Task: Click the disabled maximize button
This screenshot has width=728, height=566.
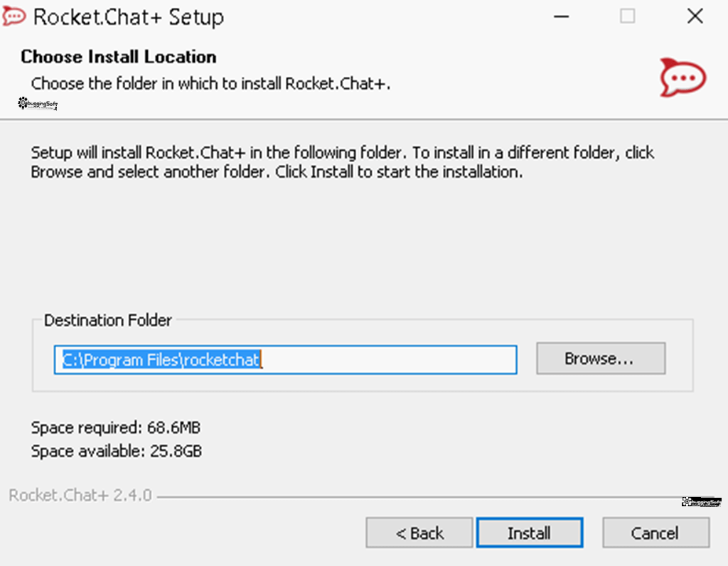Action: coord(627,16)
